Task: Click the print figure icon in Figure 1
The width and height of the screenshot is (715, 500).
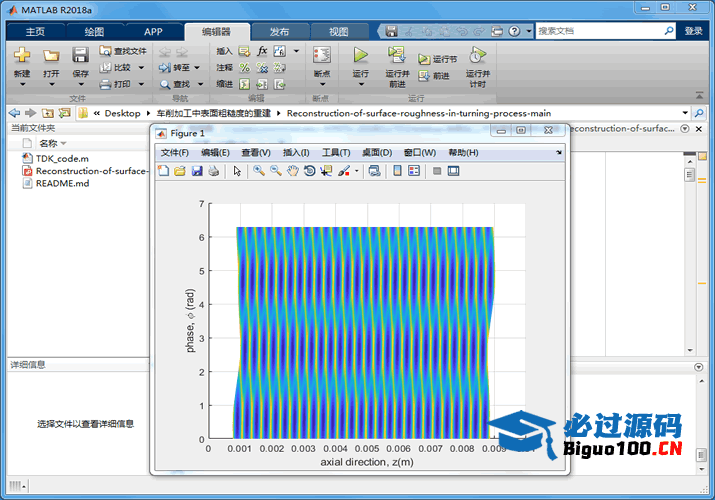Action: (213, 171)
